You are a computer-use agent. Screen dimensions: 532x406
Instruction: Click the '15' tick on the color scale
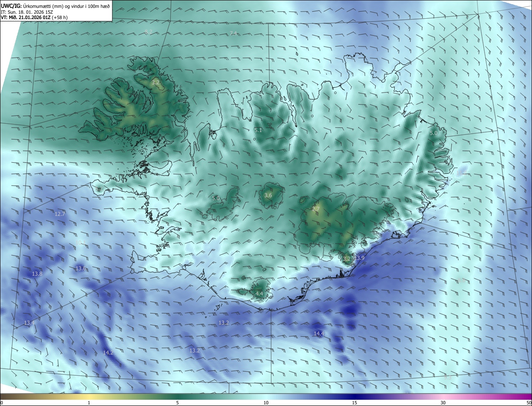click(x=355, y=403)
